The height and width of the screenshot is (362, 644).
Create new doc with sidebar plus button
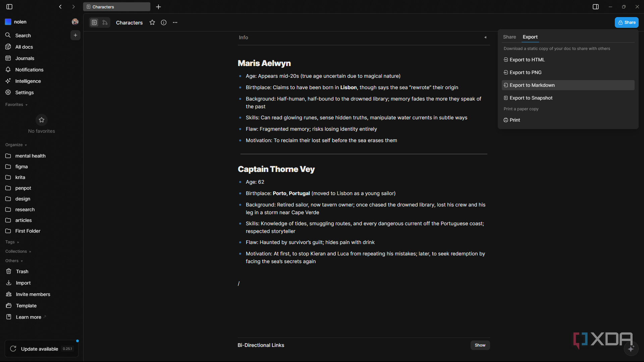75,35
